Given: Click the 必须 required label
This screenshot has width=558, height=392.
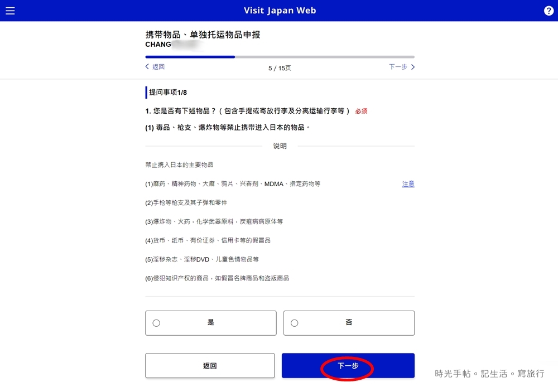Looking at the screenshot, I should click(x=361, y=111).
